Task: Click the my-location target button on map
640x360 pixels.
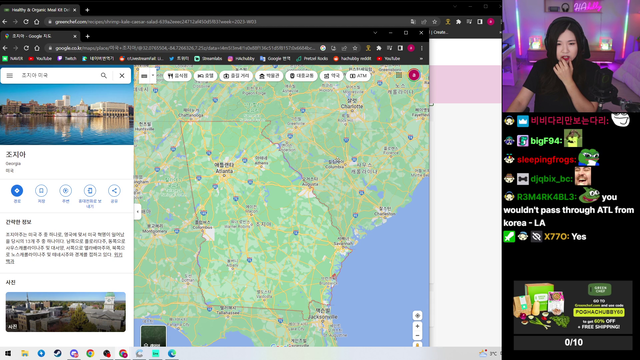Action: tap(417, 316)
